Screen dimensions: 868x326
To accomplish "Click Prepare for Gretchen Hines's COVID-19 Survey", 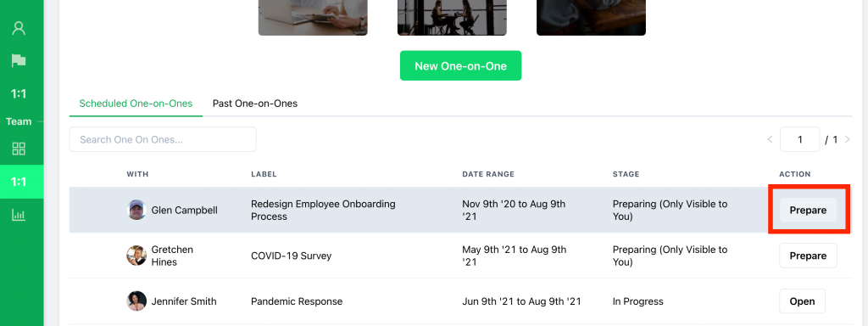I will (x=808, y=256).
